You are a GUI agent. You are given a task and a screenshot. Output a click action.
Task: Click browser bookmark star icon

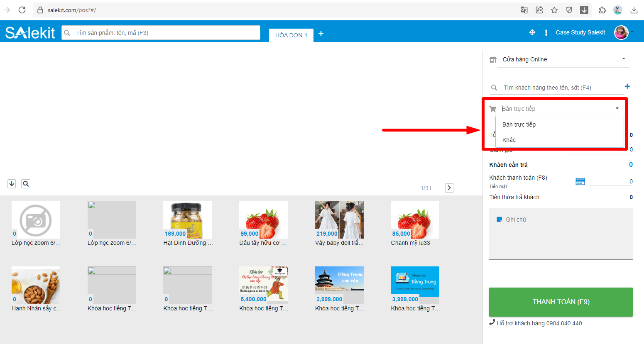coord(554,10)
